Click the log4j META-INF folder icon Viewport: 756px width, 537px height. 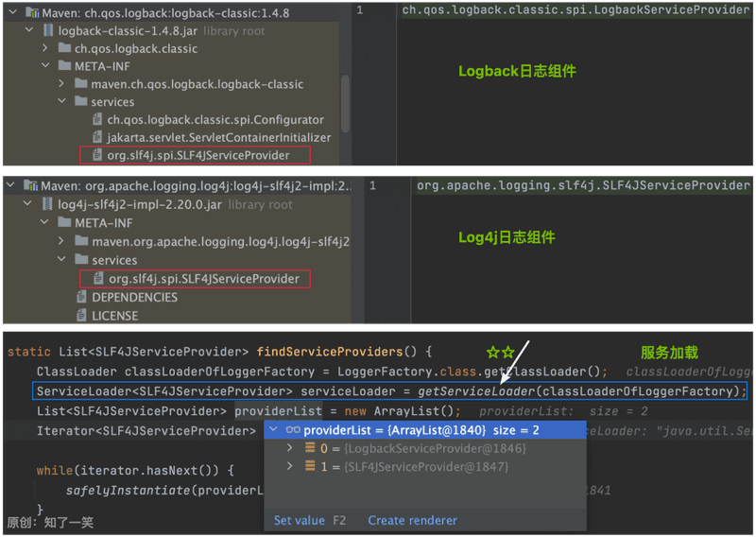[64, 222]
